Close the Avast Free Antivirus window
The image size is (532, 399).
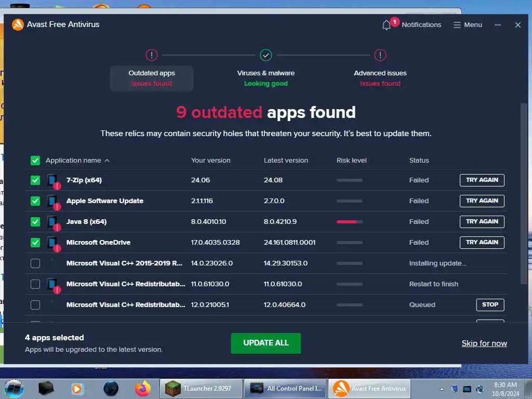tap(518, 25)
